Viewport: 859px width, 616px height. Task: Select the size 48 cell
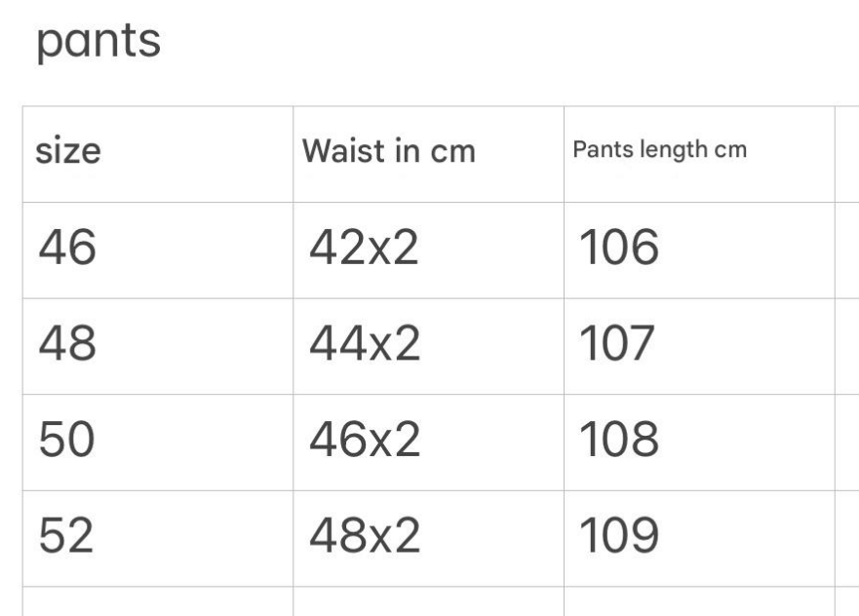pyautogui.click(x=67, y=345)
